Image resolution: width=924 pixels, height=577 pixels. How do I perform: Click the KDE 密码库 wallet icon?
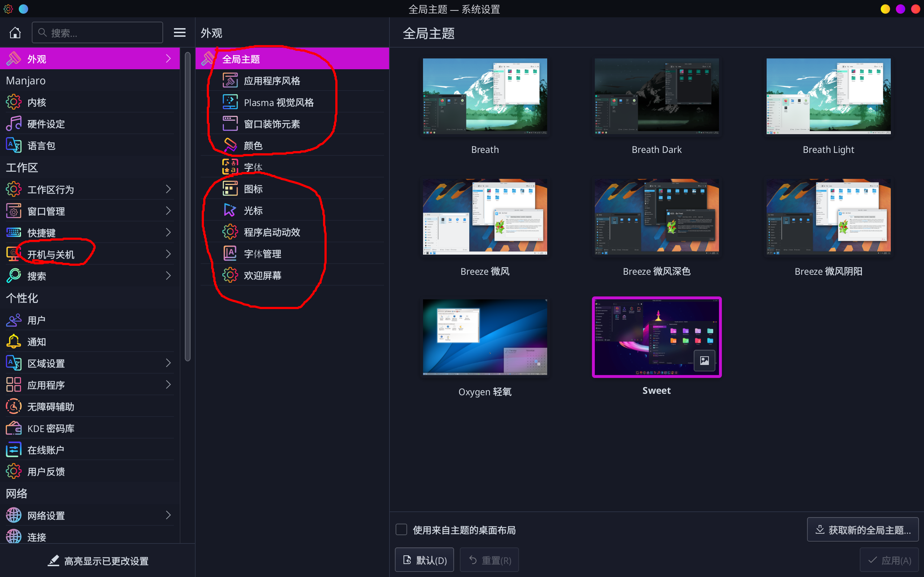pyautogui.click(x=14, y=428)
